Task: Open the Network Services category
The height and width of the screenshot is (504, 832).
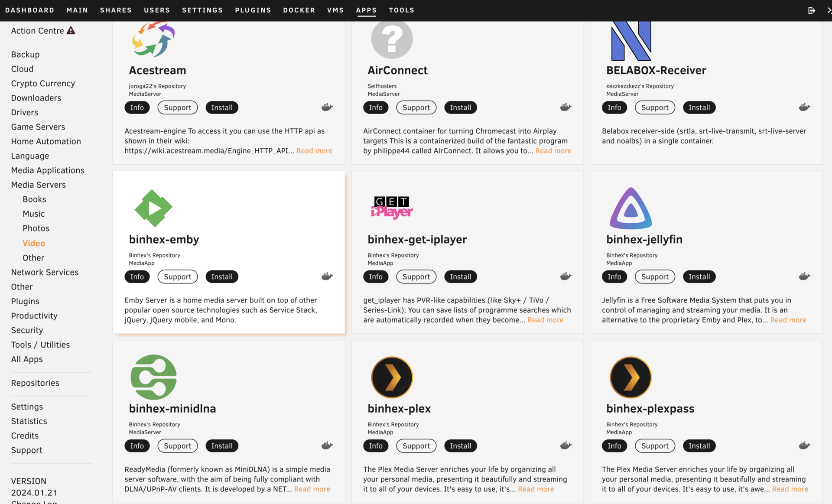Action: (x=45, y=272)
